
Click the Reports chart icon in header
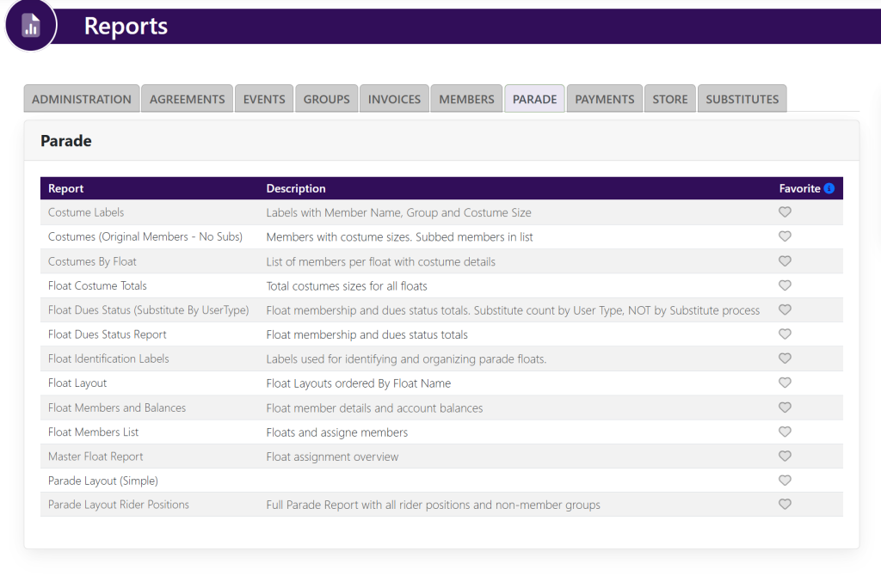[x=31, y=25]
